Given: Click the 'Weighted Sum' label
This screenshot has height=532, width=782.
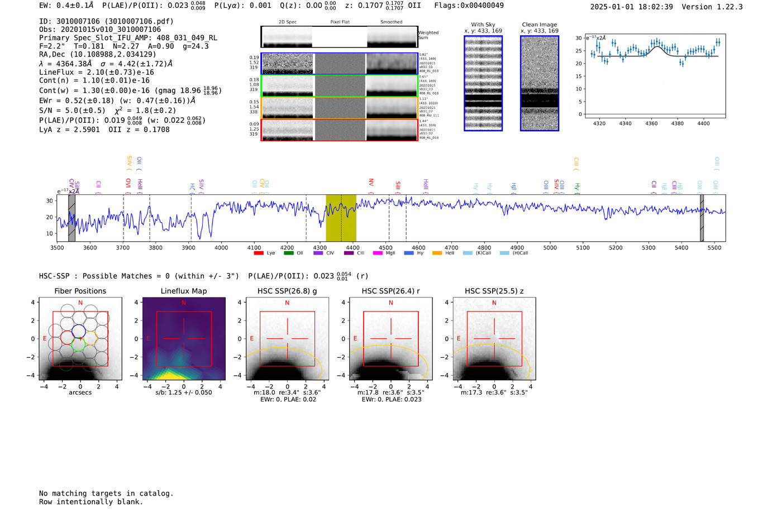Looking at the screenshot, I should click(428, 35).
